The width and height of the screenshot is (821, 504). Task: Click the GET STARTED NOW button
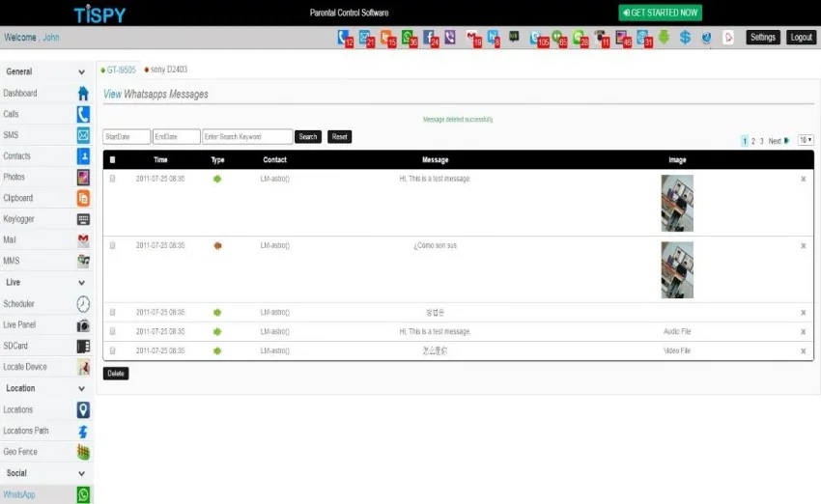tap(660, 13)
